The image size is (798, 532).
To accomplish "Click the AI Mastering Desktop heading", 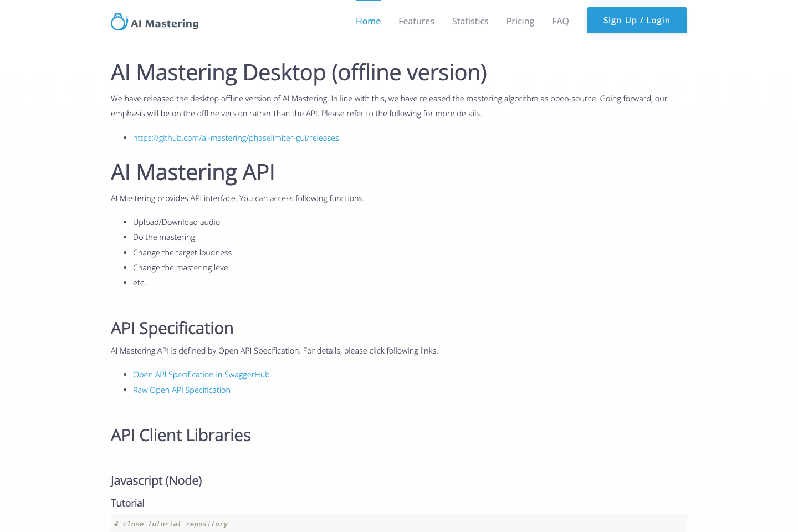I will (x=299, y=73).
